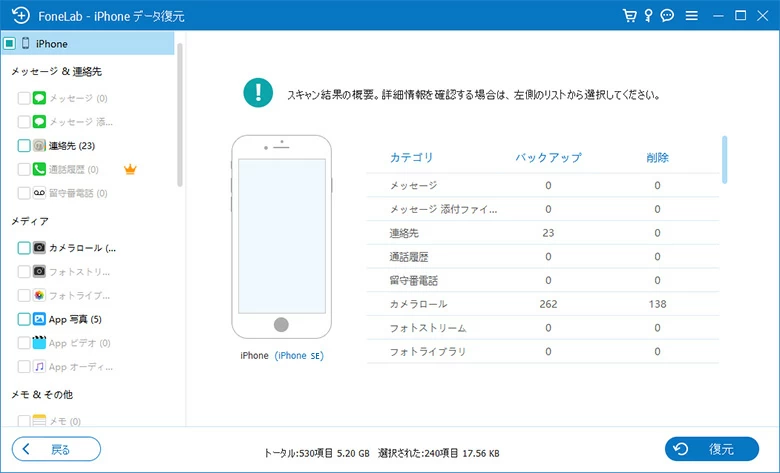Check the 連絡先 (23) checkbox

point(24,146)
